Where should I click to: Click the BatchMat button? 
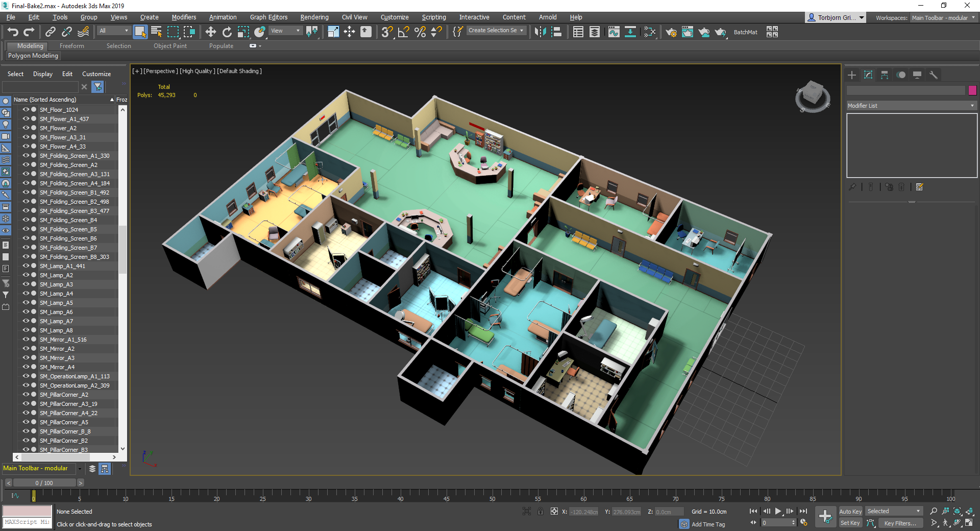click(746, 32)
